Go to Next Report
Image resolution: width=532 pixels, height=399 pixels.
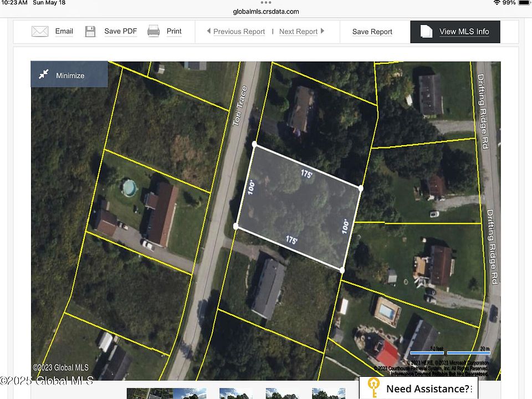click(x=298, y=32)
